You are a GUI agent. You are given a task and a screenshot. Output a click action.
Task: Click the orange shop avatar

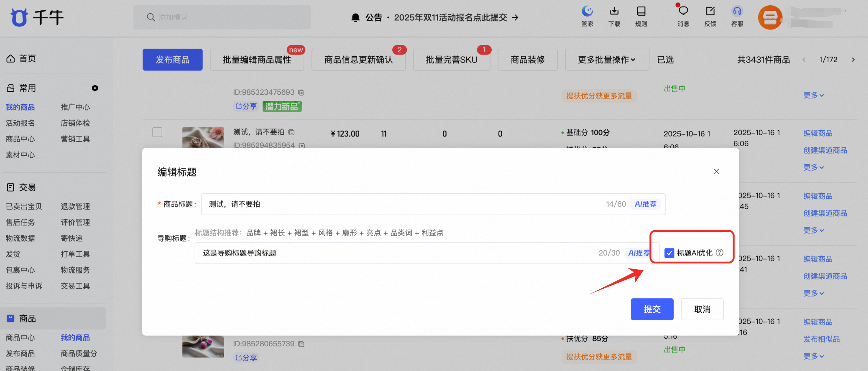770,17
